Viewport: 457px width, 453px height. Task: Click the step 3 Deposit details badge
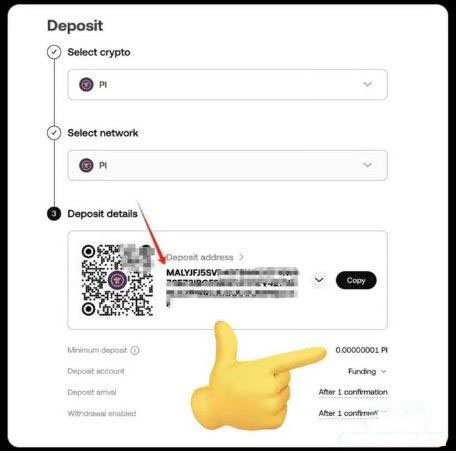coord(54,214)
